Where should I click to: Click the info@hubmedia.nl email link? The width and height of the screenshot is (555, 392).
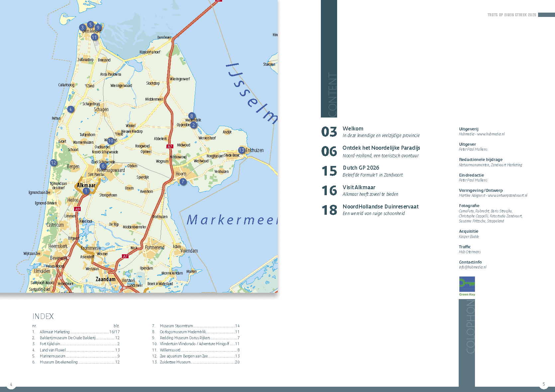tap(472, 267)
